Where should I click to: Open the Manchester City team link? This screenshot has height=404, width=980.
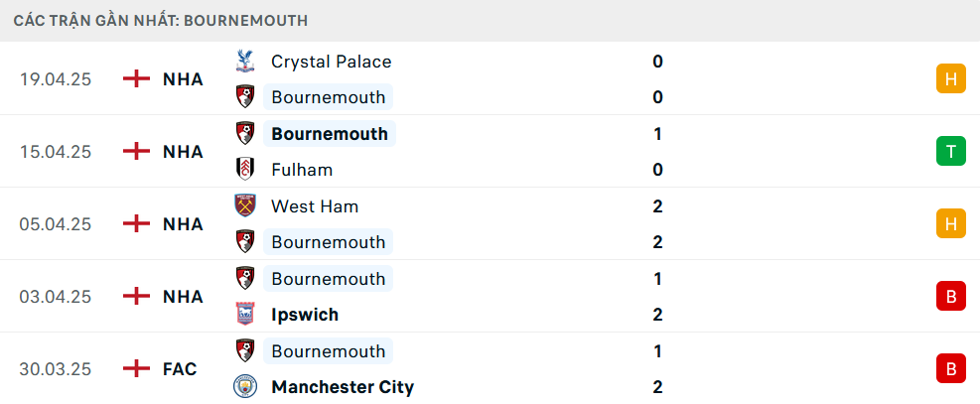(343, 387)
